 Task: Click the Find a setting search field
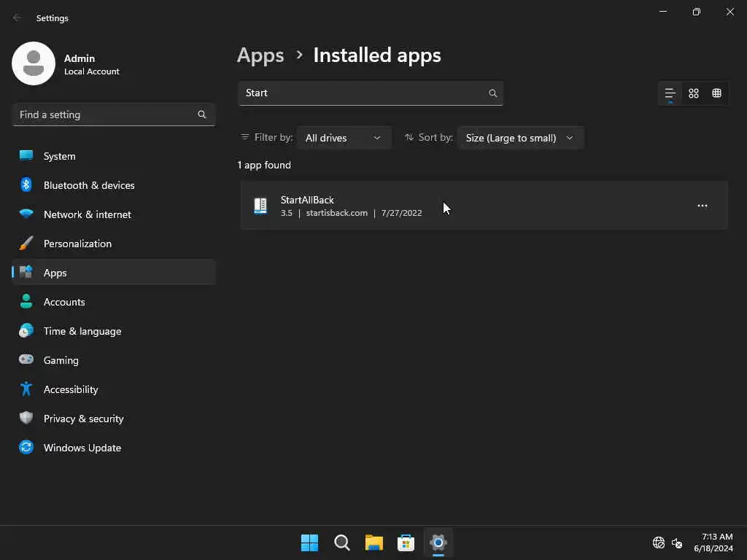point(106,114)
